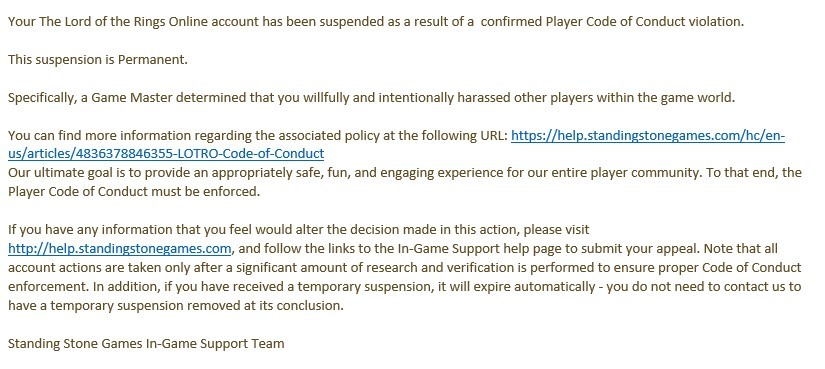This screenshot has width=825, height=369.
Task: Click the 'Standing Stone Games In-Game Support Team' signature
Action: 146,344
